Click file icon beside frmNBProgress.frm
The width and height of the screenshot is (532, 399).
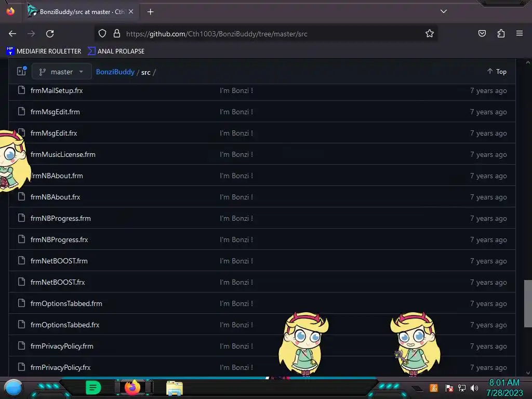click(21, 218)
